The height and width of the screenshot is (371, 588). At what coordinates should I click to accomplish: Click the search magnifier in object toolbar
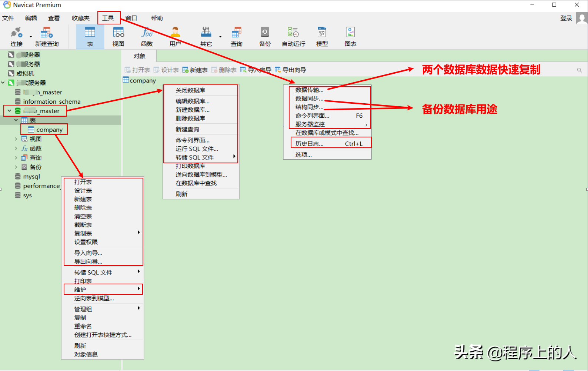[x=579, y=70]
